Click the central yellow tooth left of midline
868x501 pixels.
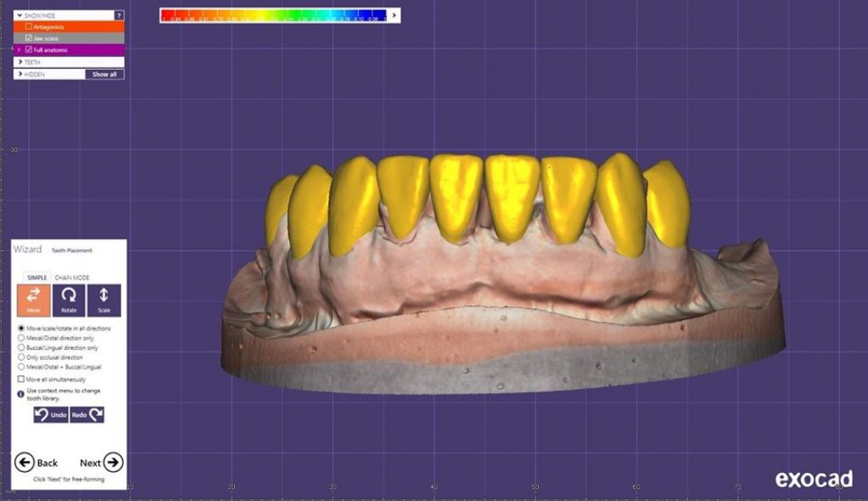tap(456, 198)
